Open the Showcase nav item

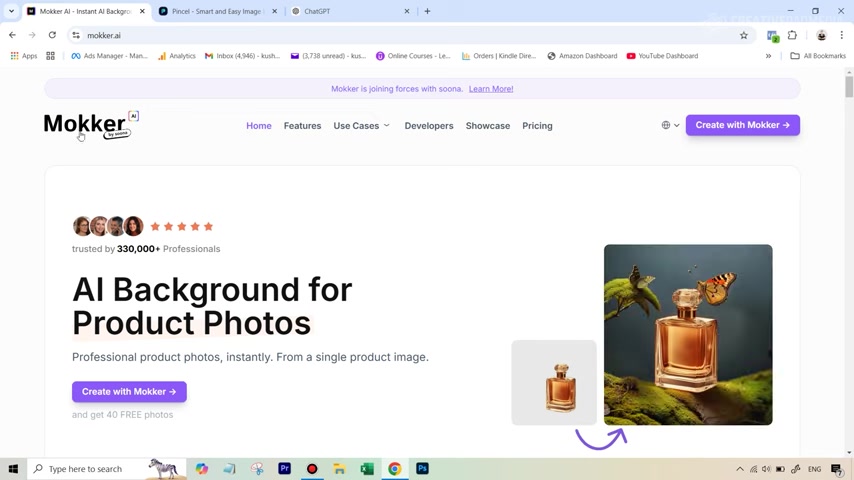(487, 126)
